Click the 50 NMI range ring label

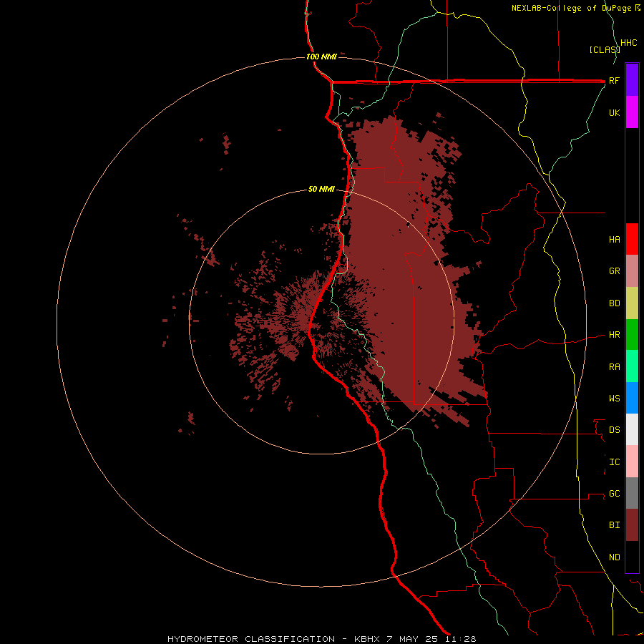[x=321, y=190]
